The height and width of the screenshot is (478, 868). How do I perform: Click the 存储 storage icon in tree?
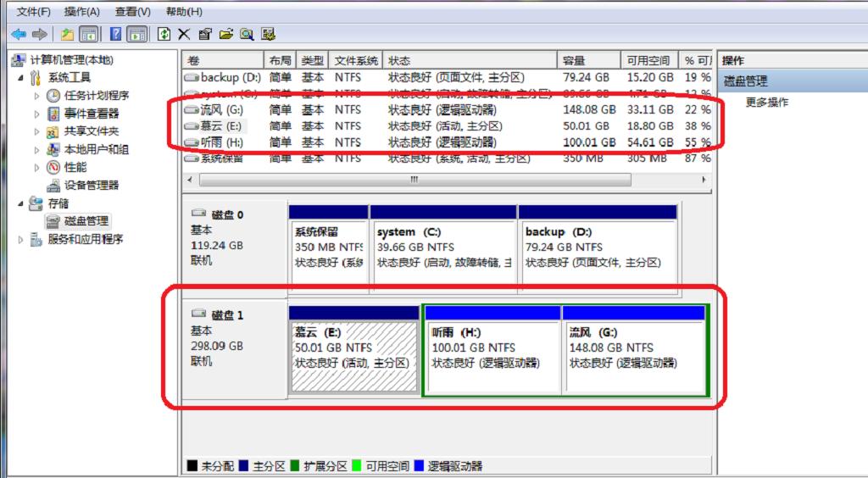(36, 203)
